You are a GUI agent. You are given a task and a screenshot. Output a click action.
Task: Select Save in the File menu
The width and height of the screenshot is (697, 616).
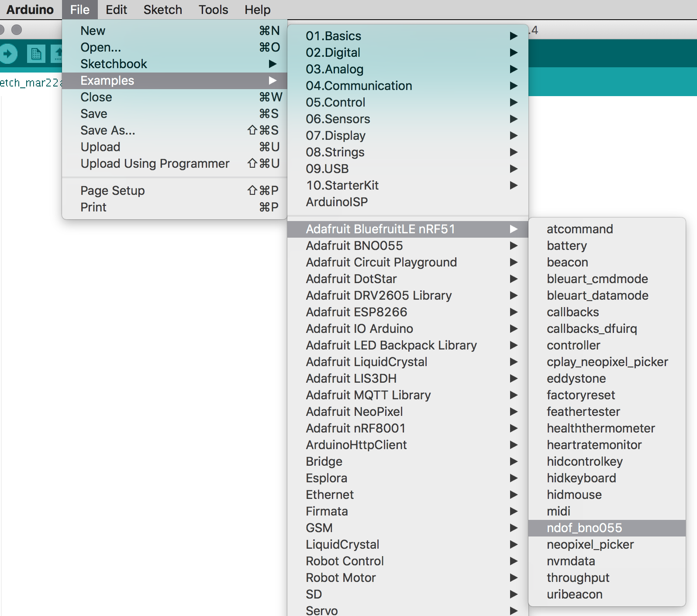coord(175,114)
